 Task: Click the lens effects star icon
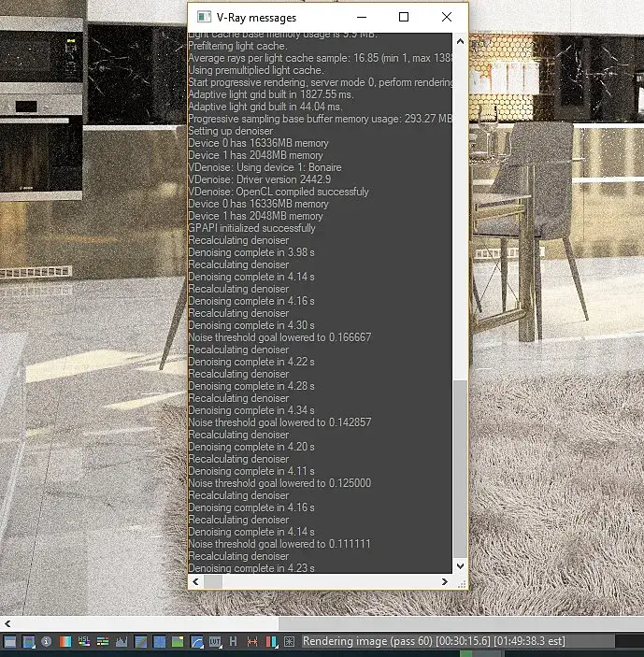point(289,641)
